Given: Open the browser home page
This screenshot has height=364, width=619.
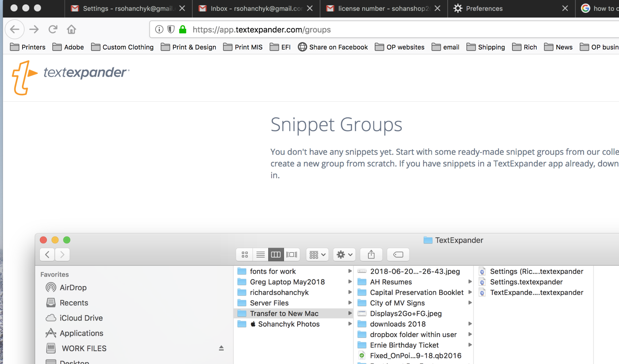Looking at the screenshot, I should point(72,30).
